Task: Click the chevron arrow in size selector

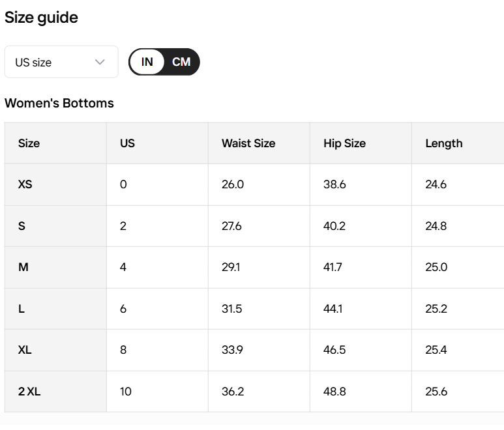Action: click(100, 63)
